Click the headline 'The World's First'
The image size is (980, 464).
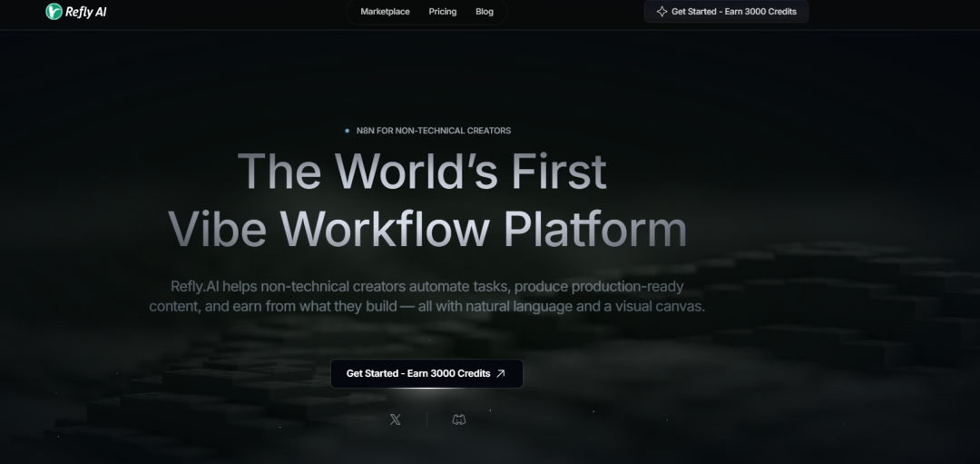click(x=422, y=171)
